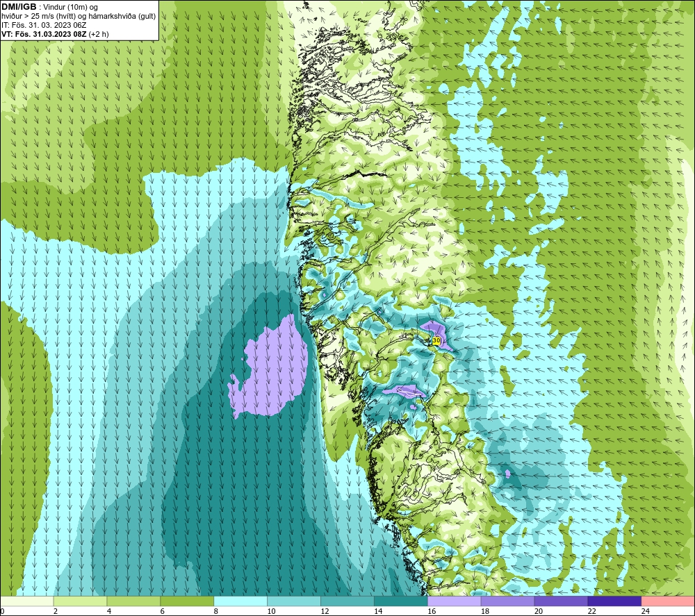Viewport: 695px width, 616px height.
Task: Click the 'IT: Fös. 31. 03. 2023 06Z' line
Action: coord(43,25)
